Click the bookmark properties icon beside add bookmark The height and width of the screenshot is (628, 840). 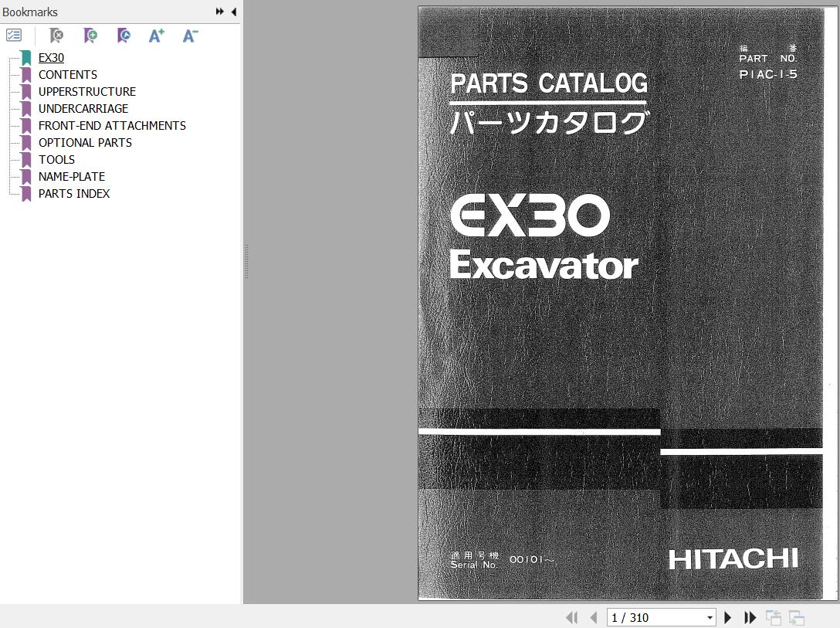(124, 36)
